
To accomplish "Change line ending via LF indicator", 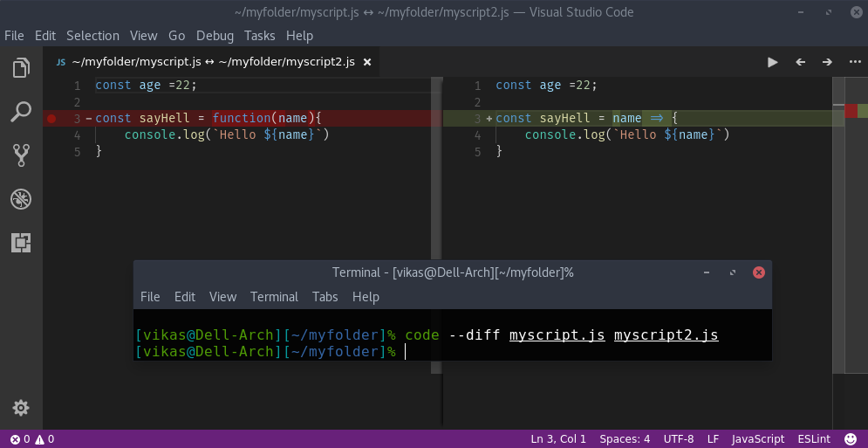I will tap(713, 439).
